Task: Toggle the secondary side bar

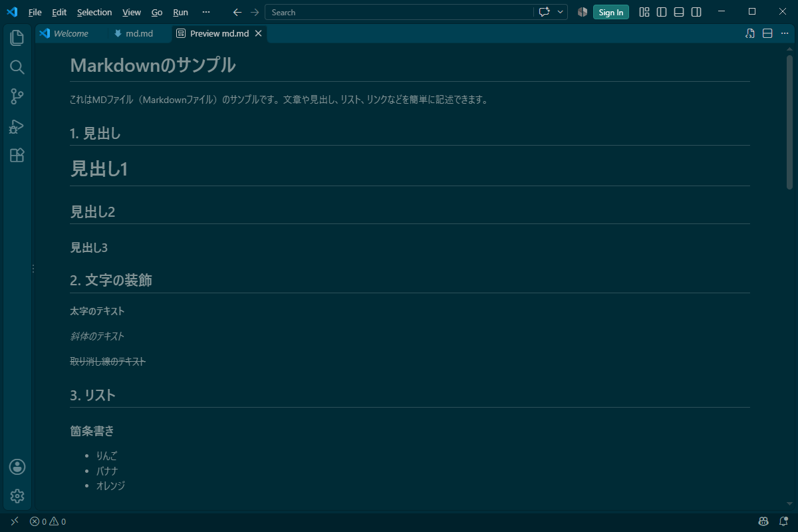Action: (696, 12)
